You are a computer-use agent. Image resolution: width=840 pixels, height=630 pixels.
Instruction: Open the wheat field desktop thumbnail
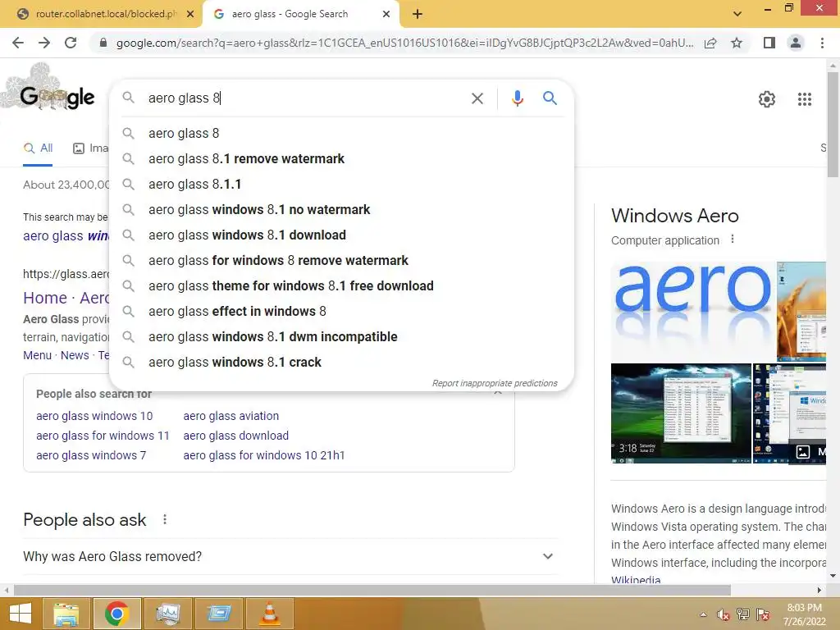pos(801,311)
